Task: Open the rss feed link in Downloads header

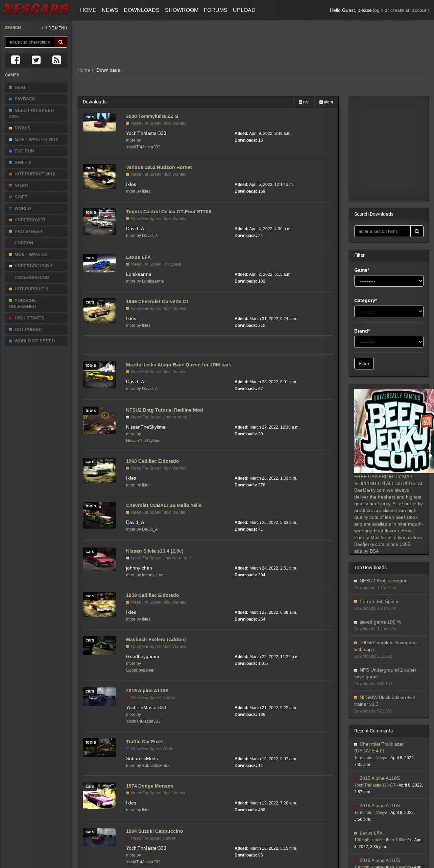Action: pos(304,102)
